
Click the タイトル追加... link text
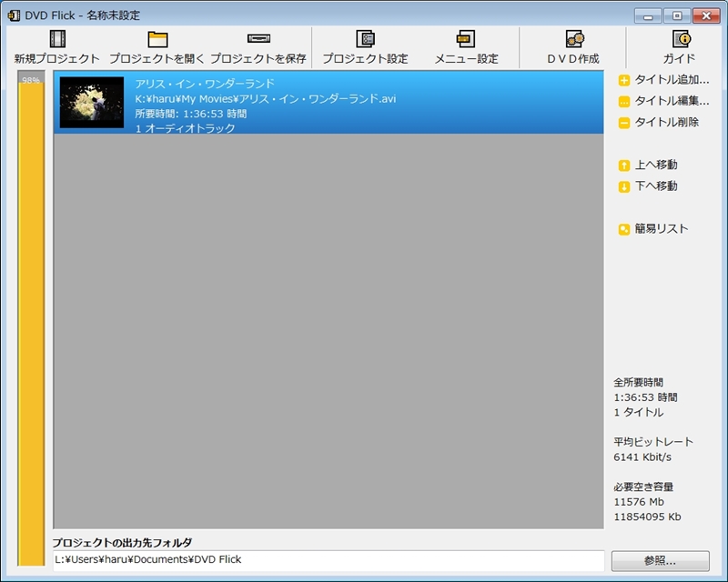tap(672, 80)
